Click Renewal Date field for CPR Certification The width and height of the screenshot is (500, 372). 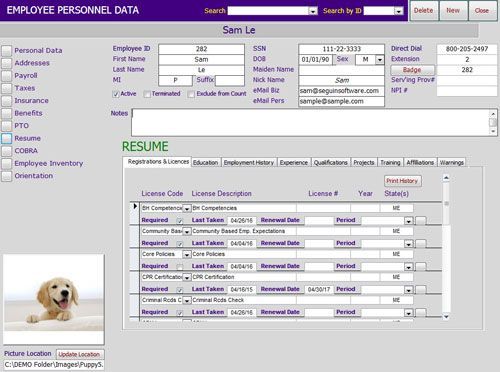319,290
